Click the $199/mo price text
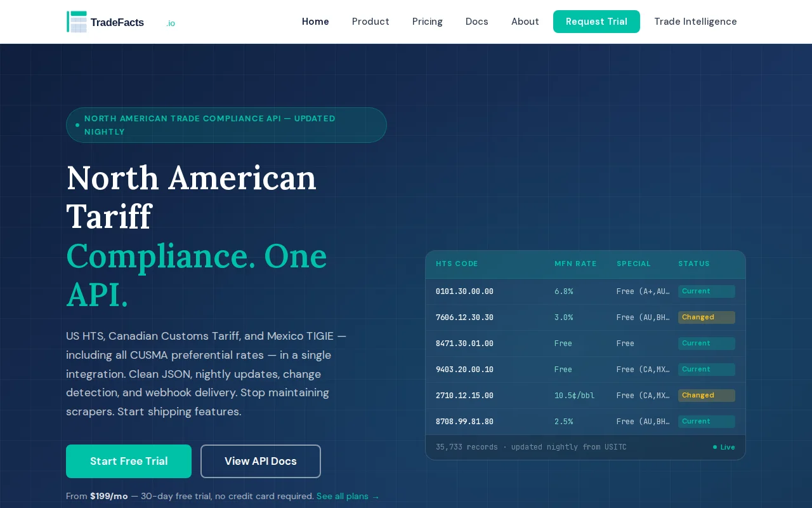The image size is (812, 508). 109,496
